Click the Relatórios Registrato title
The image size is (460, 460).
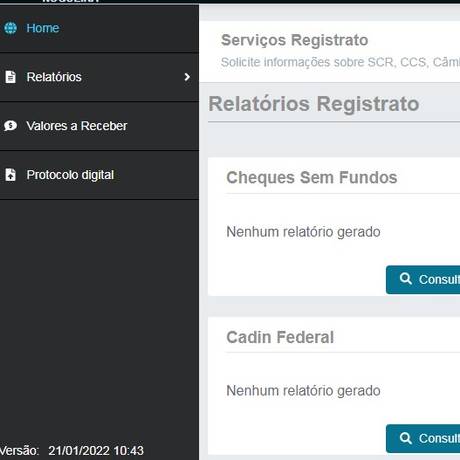(x=314, y=104)
